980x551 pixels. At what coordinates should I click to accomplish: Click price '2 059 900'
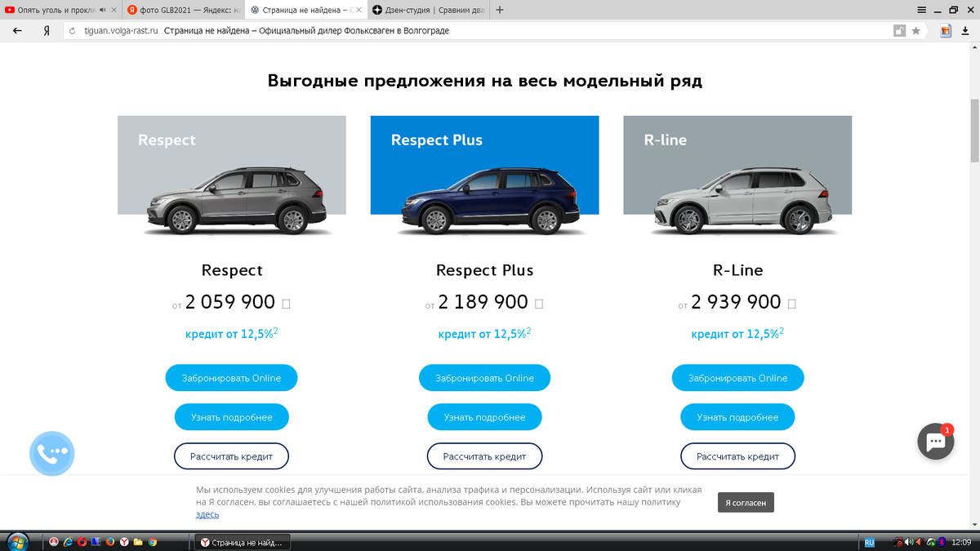tap(230, 302)
